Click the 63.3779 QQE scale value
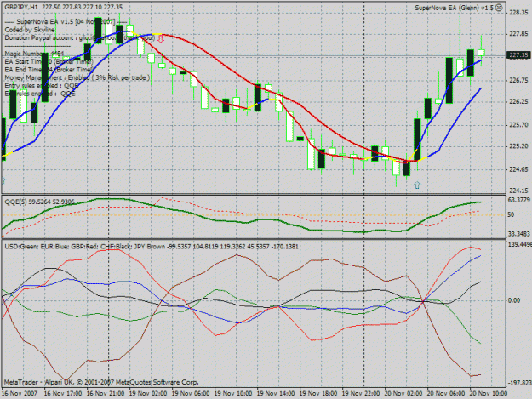This screenshot has width=532, height=399. 519,200
